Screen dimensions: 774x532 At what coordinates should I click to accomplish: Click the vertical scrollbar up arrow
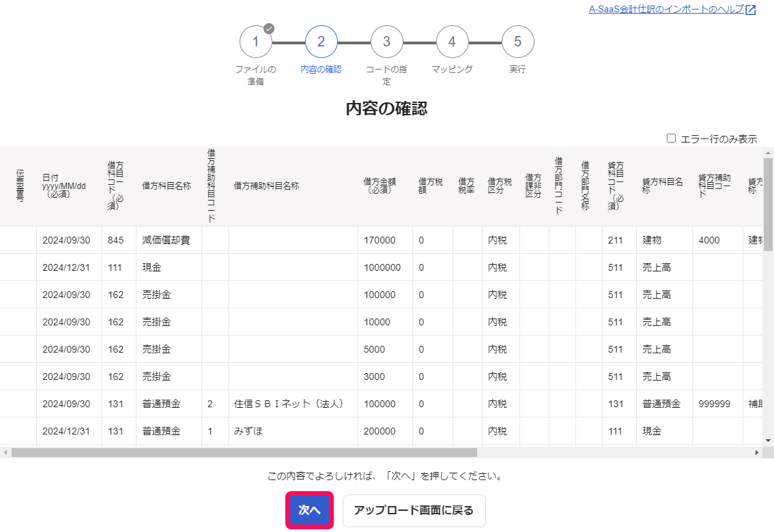[x=768, y=152]
